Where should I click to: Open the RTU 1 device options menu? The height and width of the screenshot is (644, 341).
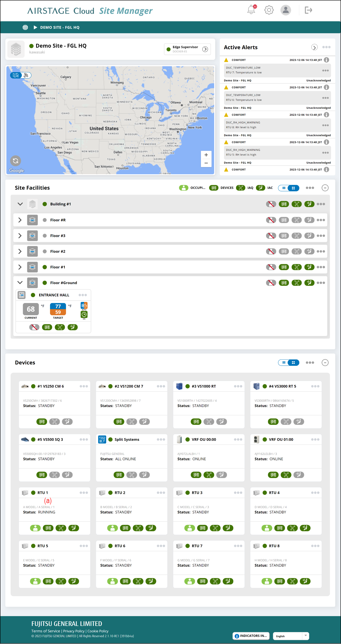point(83,492)
